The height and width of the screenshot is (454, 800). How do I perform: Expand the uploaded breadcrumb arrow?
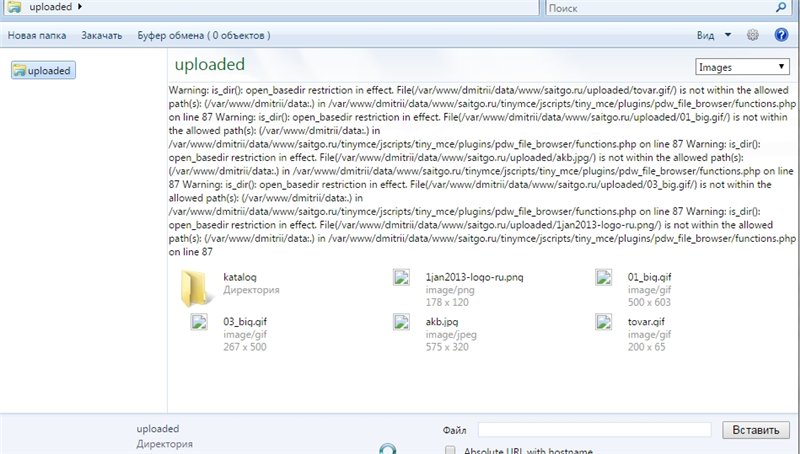[80, 7]
